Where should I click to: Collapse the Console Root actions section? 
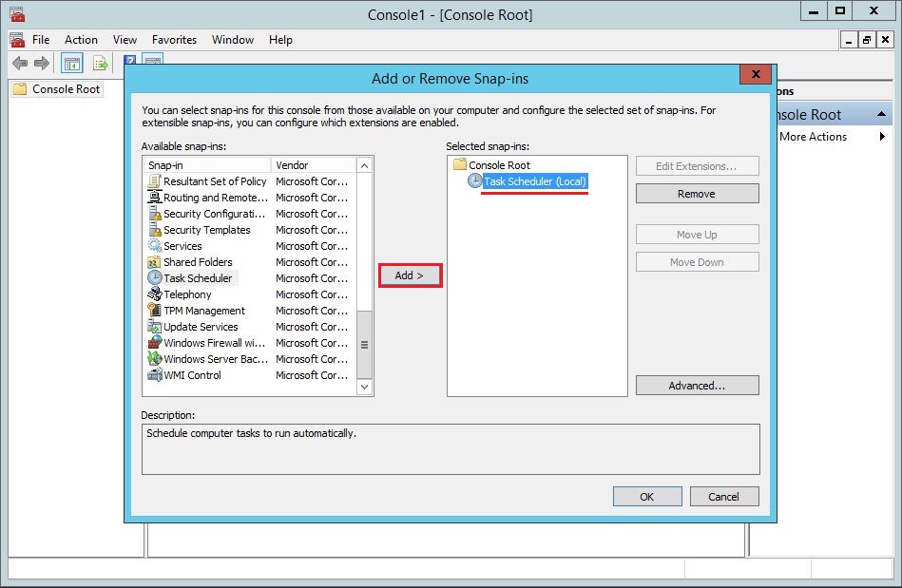tap(881, 114)
